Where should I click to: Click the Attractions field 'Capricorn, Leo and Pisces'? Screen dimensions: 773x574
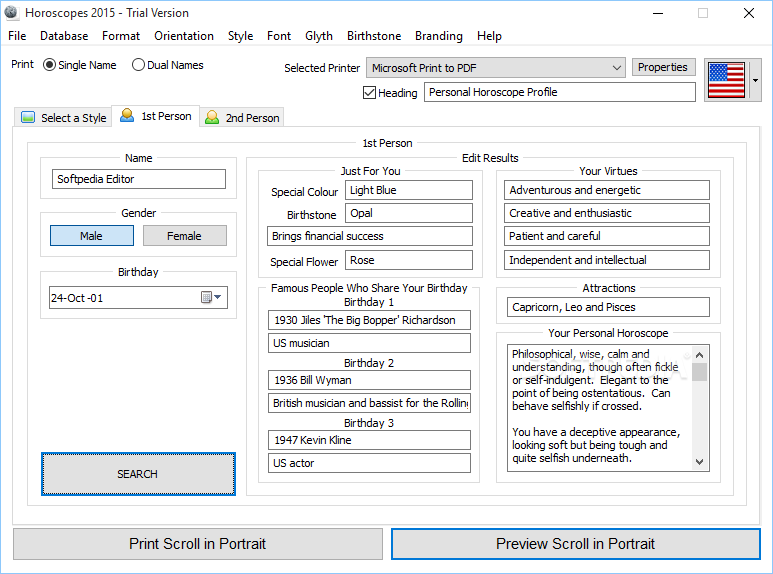(x=608, y=307)
